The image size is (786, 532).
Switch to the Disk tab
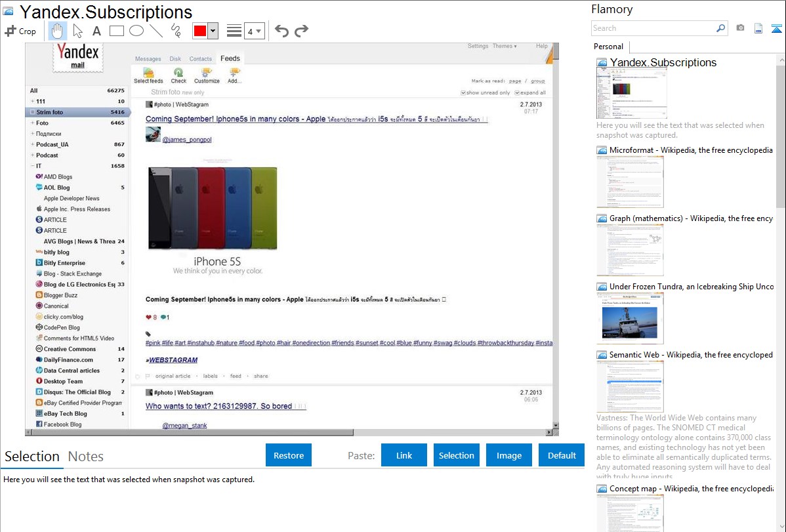[x=175, y=59]
